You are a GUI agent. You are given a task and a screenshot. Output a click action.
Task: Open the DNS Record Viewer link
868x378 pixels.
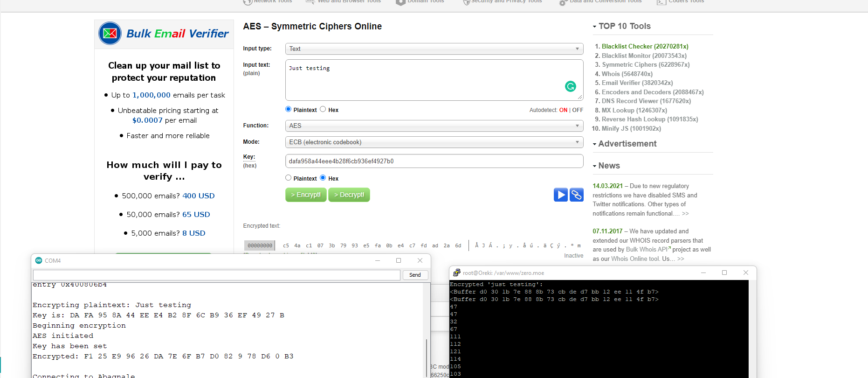[647, 101]
